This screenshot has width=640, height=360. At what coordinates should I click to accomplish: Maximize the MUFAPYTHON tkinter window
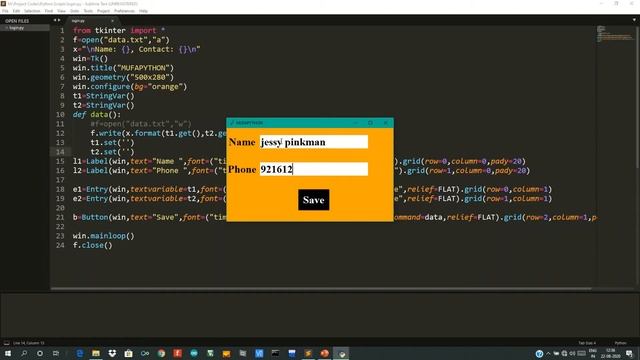(x=370, y=122)
